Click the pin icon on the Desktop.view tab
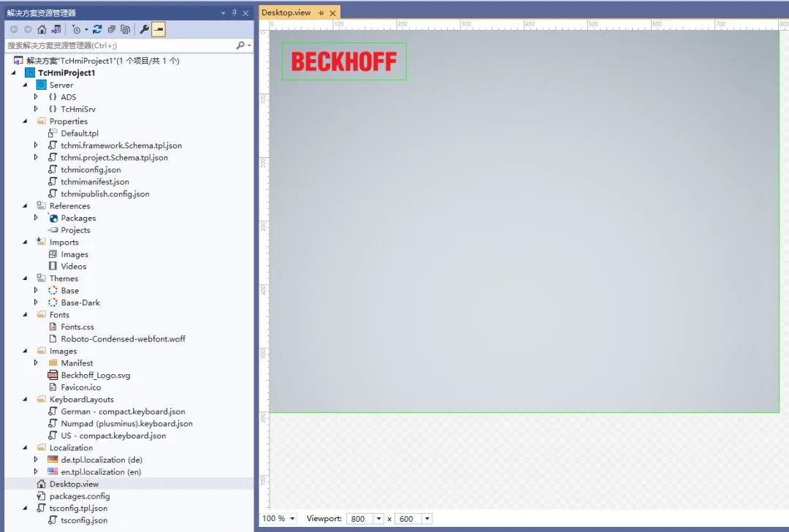 [321, 13]
